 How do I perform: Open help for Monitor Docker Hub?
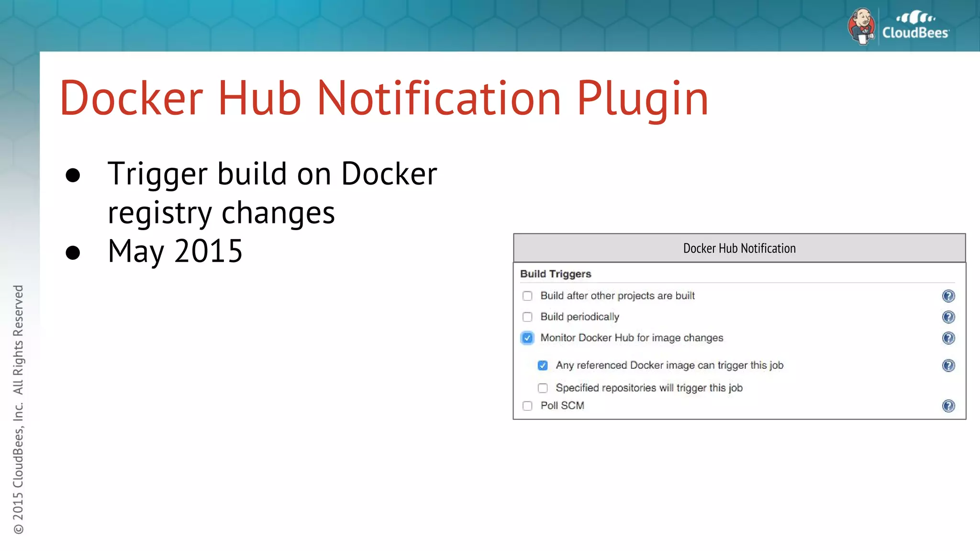pos(948,338)
